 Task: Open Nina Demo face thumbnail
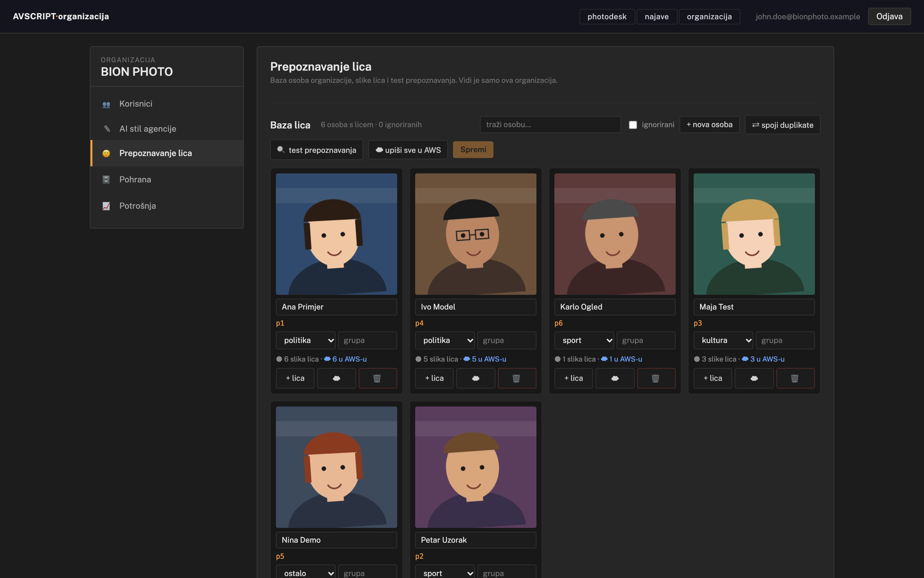pyautogui.click(x=336, y=467)
